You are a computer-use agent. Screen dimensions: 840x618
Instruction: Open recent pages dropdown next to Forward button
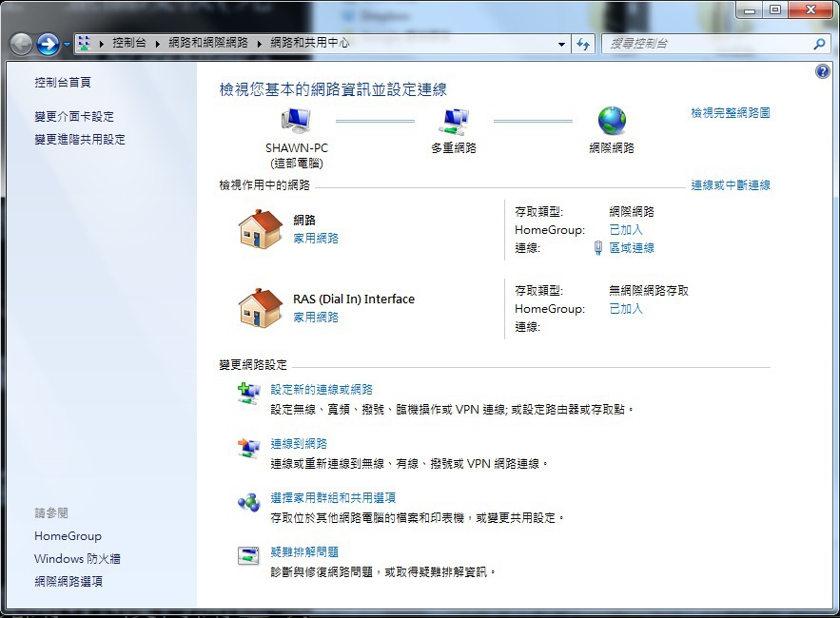point(67,44)
